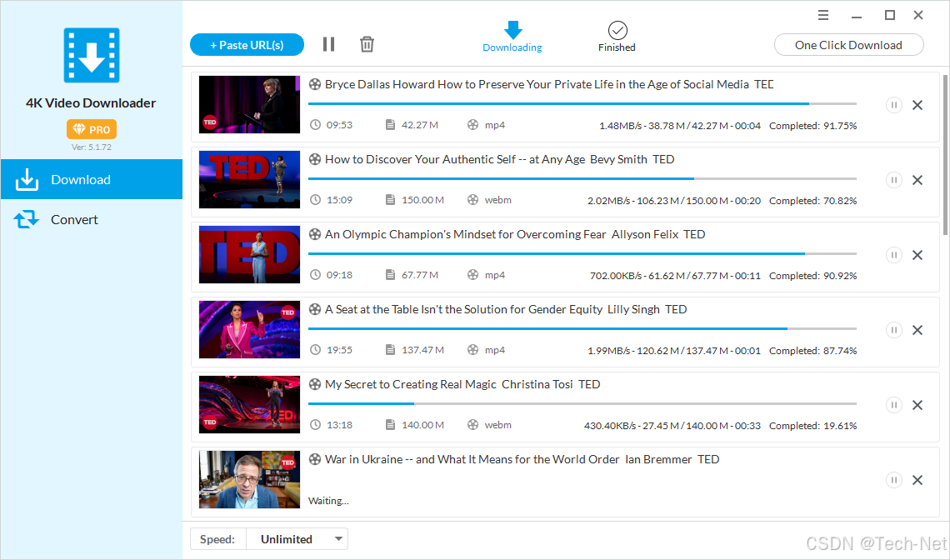Cancel the Allyson Felix video download

[x=917, y=255]
